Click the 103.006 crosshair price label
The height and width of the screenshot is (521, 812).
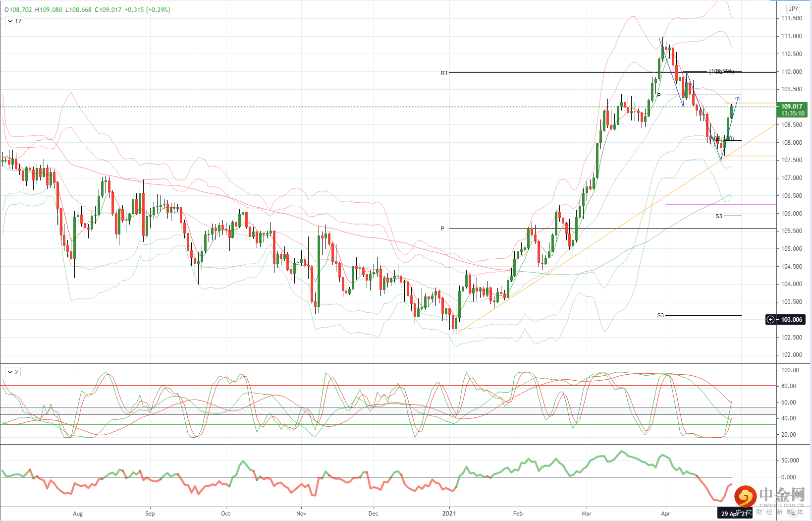click(x=792, y=319)
